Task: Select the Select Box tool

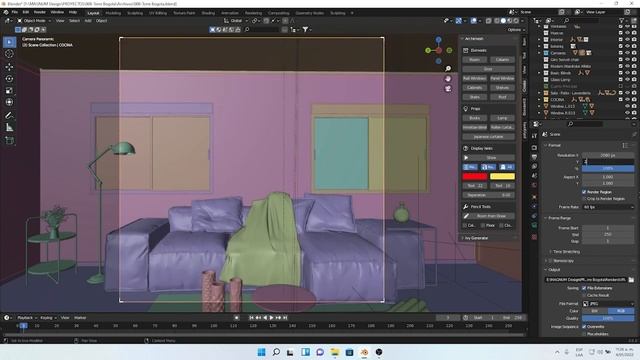Action: point(9,42)
